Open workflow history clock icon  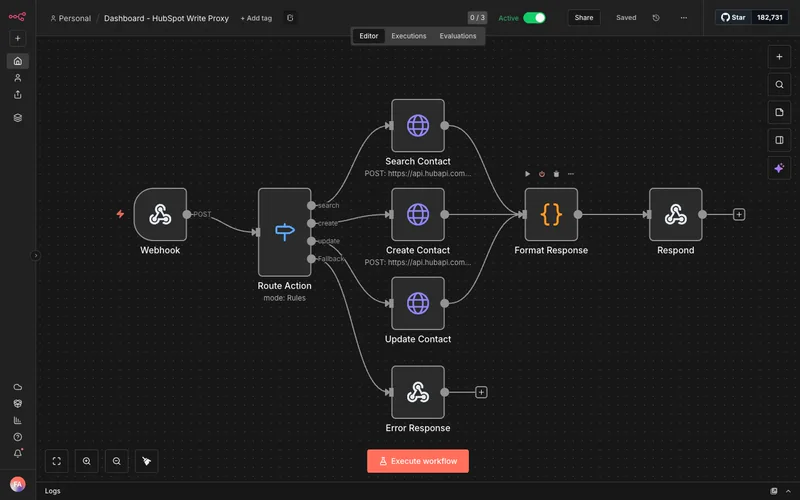pos(656,18)
